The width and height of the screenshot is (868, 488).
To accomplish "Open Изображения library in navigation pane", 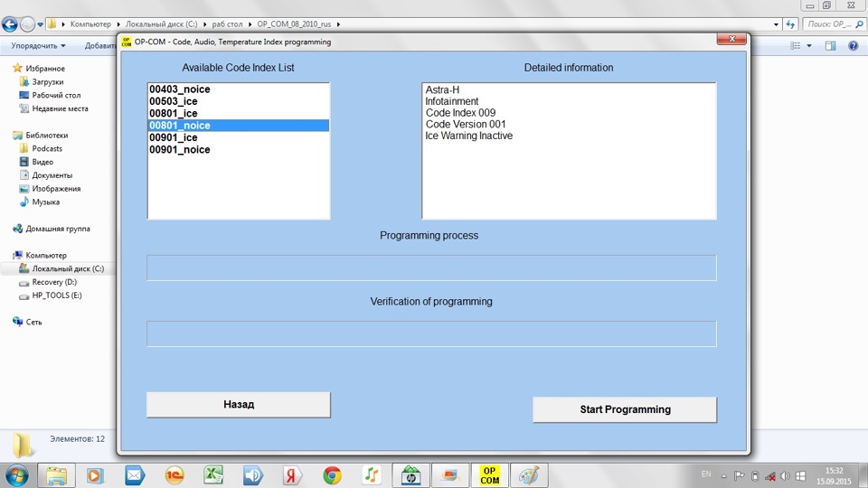I will [x=56, y=189].
